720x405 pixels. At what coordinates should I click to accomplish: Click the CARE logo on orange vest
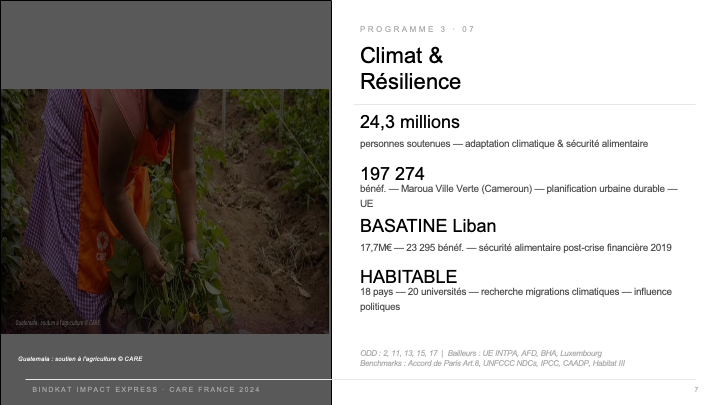click(x=102, y=247)
